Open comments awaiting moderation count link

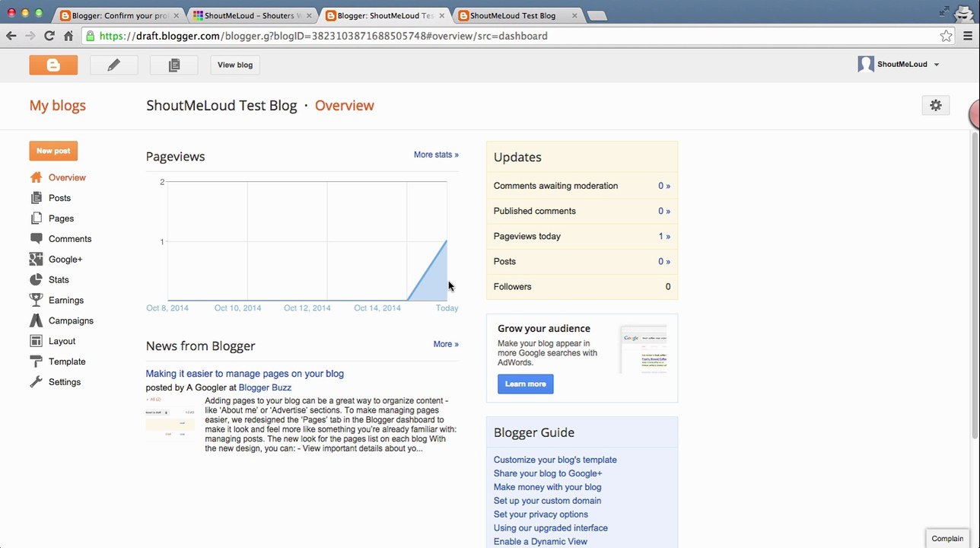[x=664, y=186]
